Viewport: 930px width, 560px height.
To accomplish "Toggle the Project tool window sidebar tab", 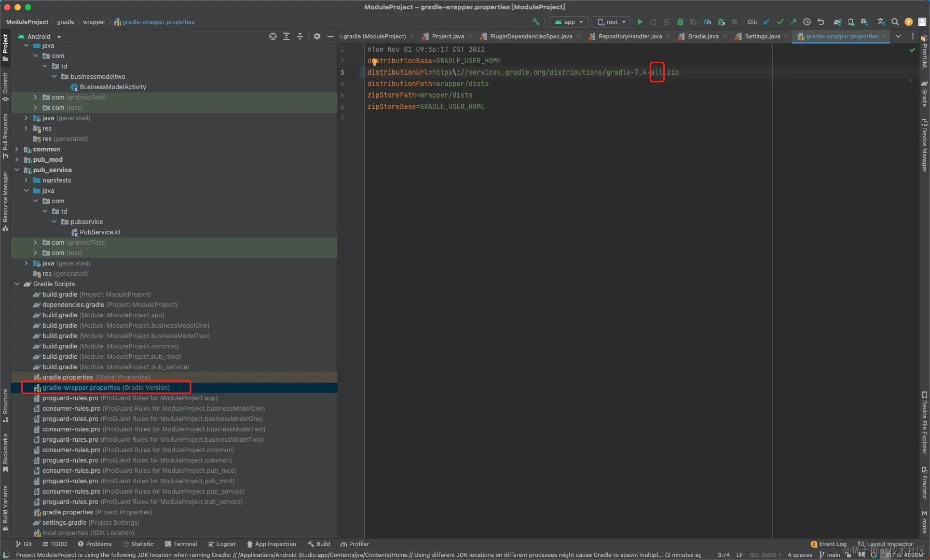I will point(5,47).
